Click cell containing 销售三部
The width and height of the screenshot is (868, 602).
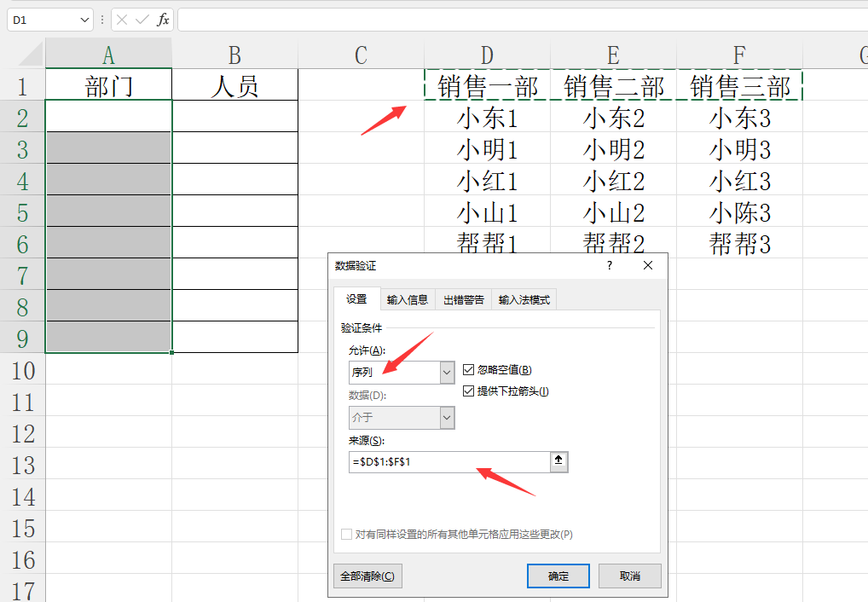point(739,86)
